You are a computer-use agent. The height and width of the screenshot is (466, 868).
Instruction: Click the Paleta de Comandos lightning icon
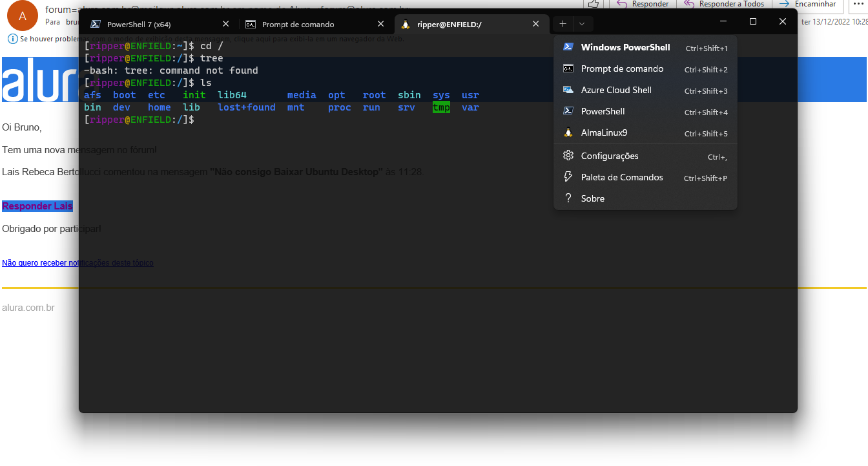[568, 177]
